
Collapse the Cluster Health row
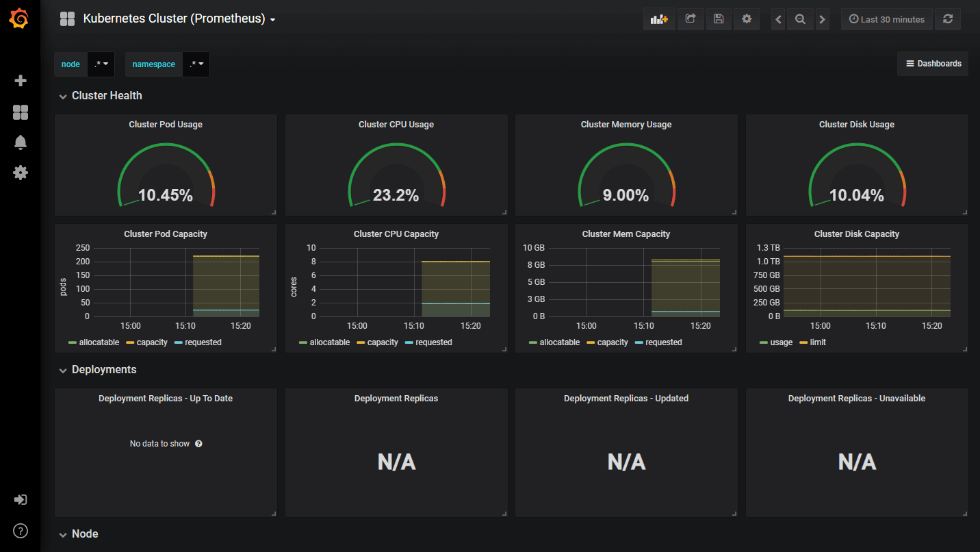(x=100, y=96)
